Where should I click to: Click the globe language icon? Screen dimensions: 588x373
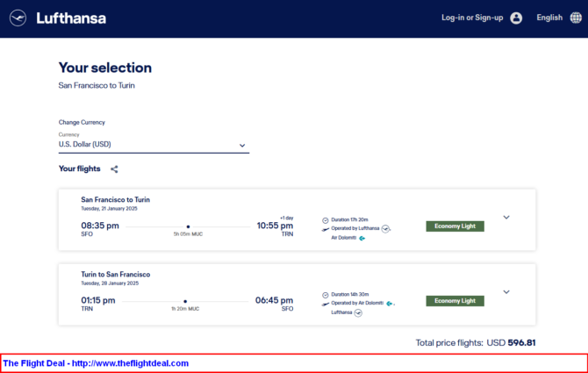coord(576,18)
